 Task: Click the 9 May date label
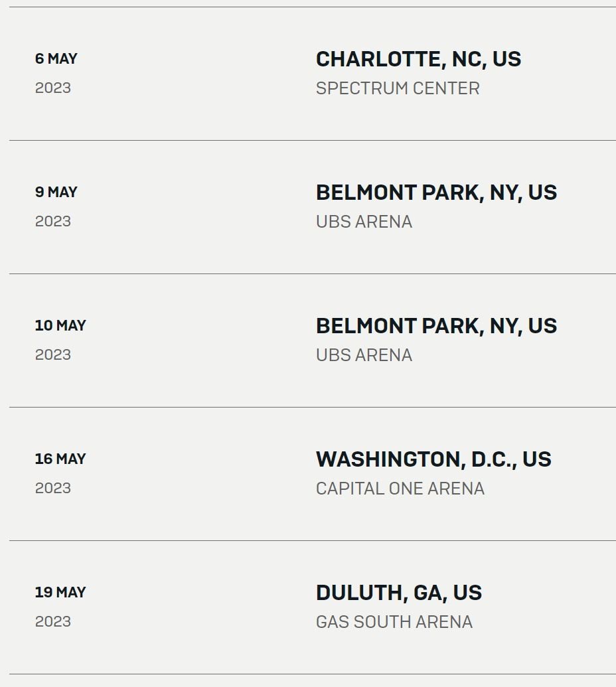point(56,192)
